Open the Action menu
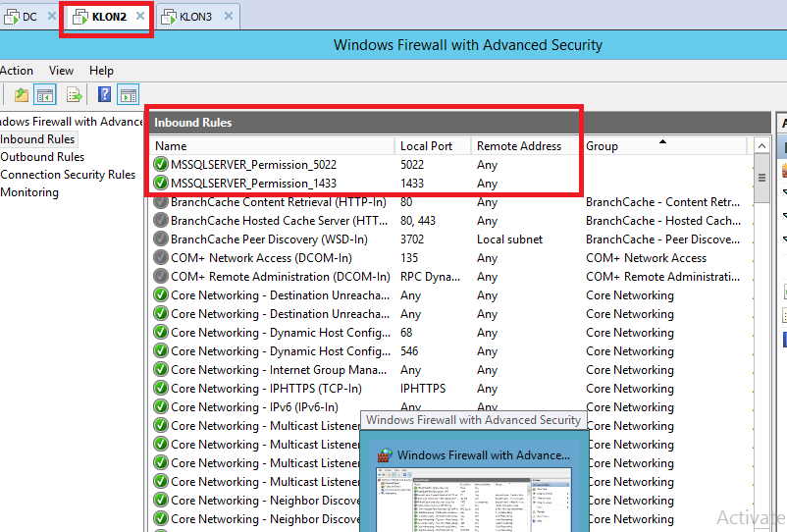 [x=16, y=71]
